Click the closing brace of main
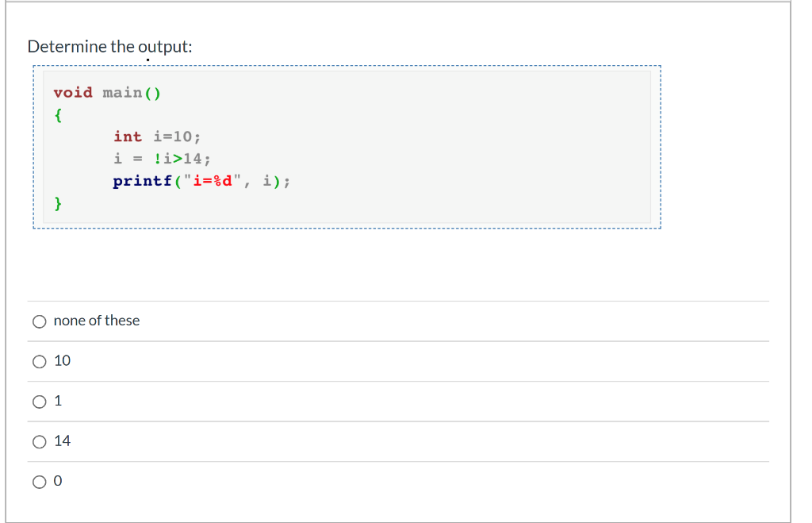 (59, 204)
